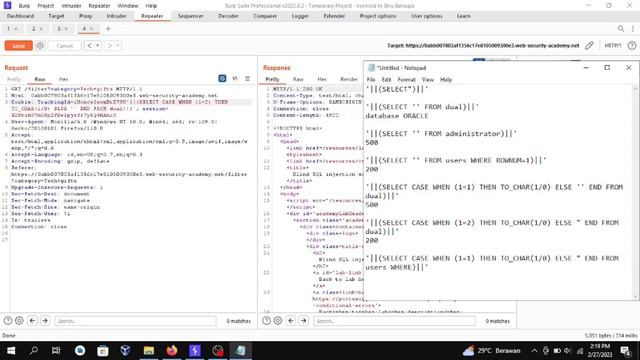
Task: Switch to the Logger tool tab
Action: [300, 16]
